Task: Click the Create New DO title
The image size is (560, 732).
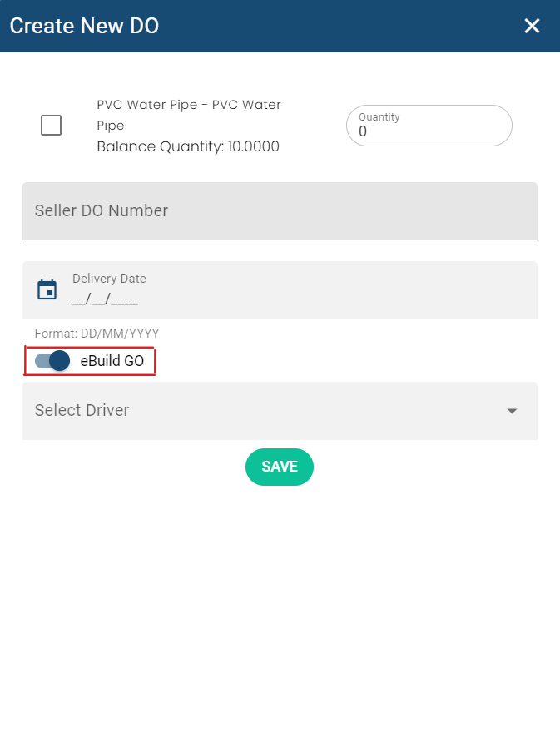Action: tap(84, 26)
